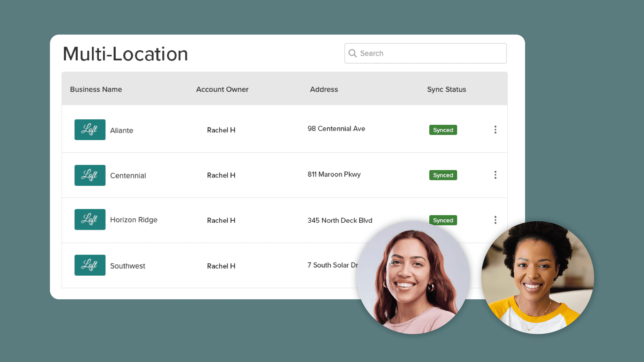The height and width of the screenshot is (362, 644).
Task: Sort by the Business Name column
Action: (96, 89)
